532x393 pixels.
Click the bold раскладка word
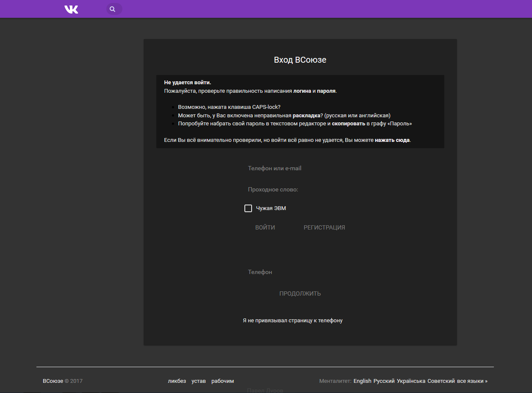(x=307, y=115)
